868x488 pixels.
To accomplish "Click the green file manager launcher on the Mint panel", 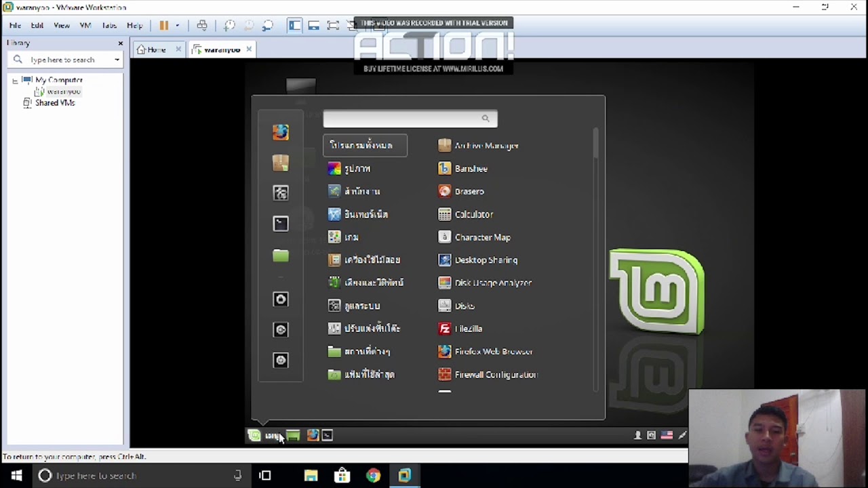I will 293,436.
